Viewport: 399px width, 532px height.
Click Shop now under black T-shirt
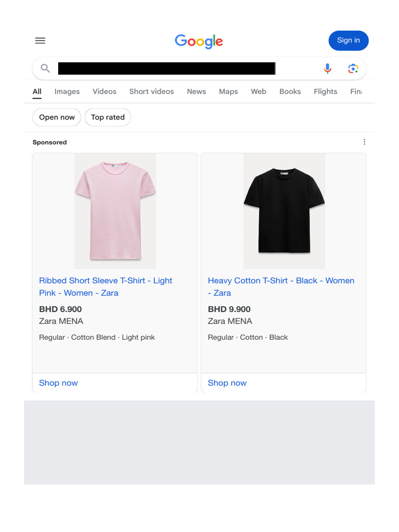coord(227,383)
